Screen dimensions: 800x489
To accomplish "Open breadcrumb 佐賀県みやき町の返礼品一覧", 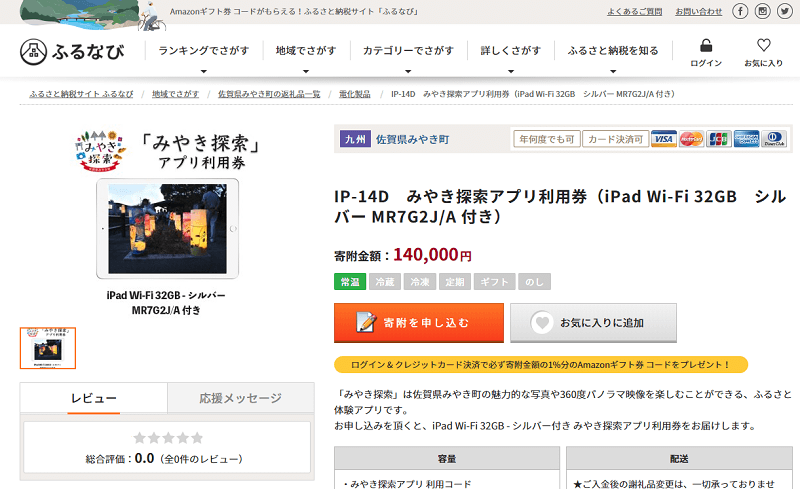I will coord(269,94).
